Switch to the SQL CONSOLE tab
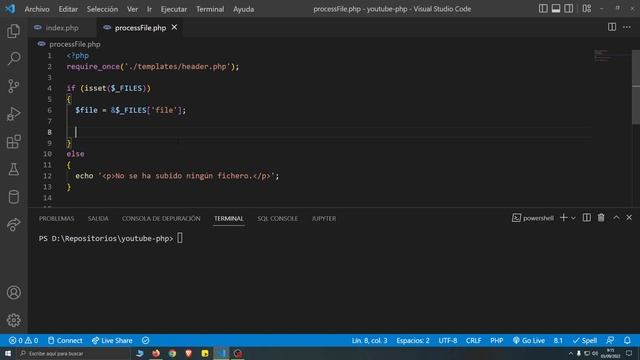The height and width of the screenshot is (360, 640). tap(278, 218)
